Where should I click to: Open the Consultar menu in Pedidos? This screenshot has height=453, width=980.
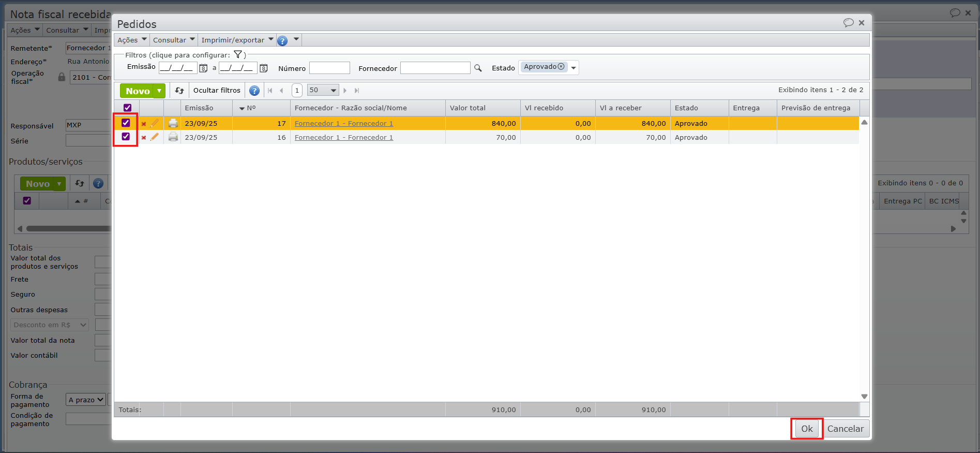click(174, 40)
